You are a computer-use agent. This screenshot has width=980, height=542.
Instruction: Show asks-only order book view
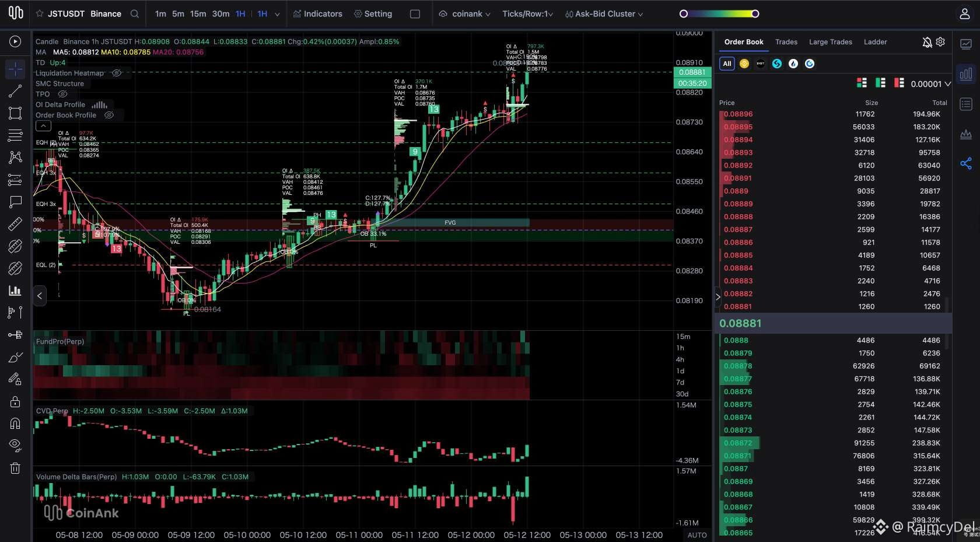[x=899, y=83]
